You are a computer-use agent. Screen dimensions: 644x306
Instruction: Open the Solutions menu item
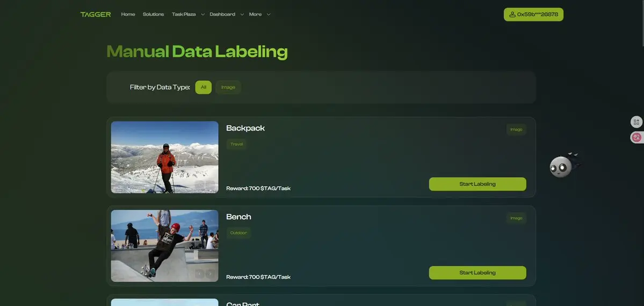click(153, 15)
